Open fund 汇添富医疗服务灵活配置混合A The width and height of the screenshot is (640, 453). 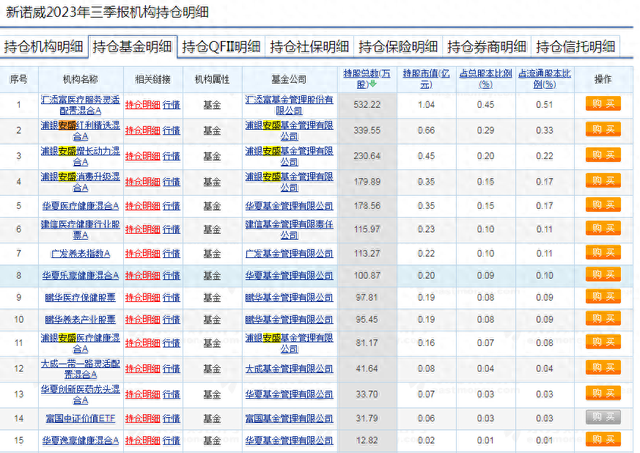click(x=80, y=105)
